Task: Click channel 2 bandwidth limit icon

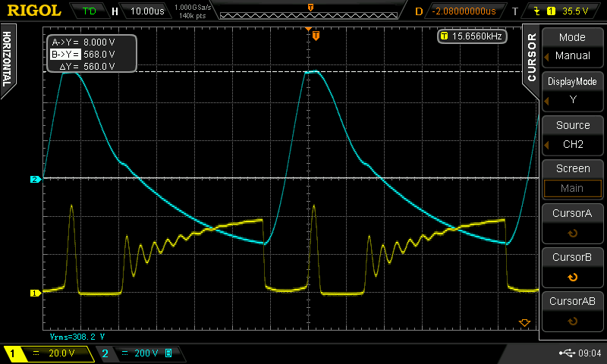Action: [168, 353]
